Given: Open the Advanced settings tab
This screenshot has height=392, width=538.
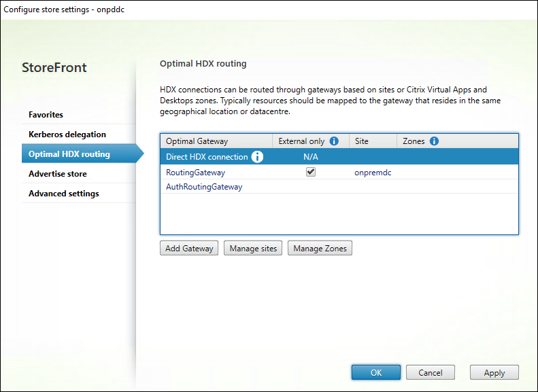Looking at the screenshot, I should (x=64, y=194).
